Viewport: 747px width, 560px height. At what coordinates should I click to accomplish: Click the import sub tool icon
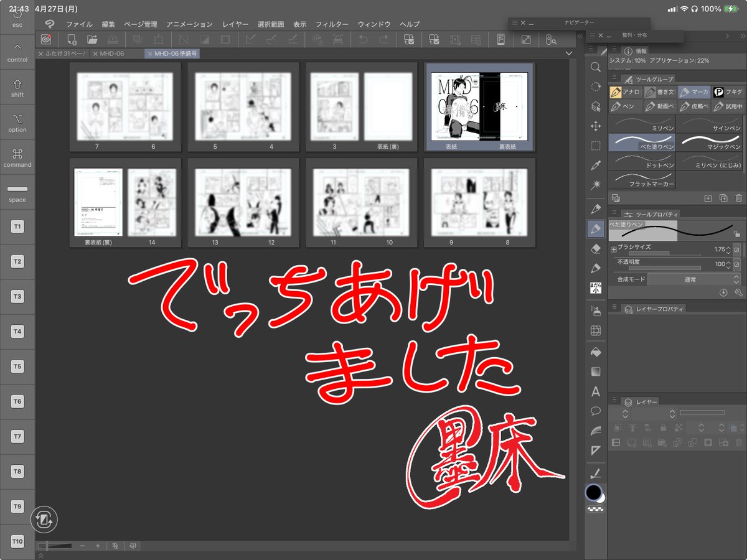708,198
